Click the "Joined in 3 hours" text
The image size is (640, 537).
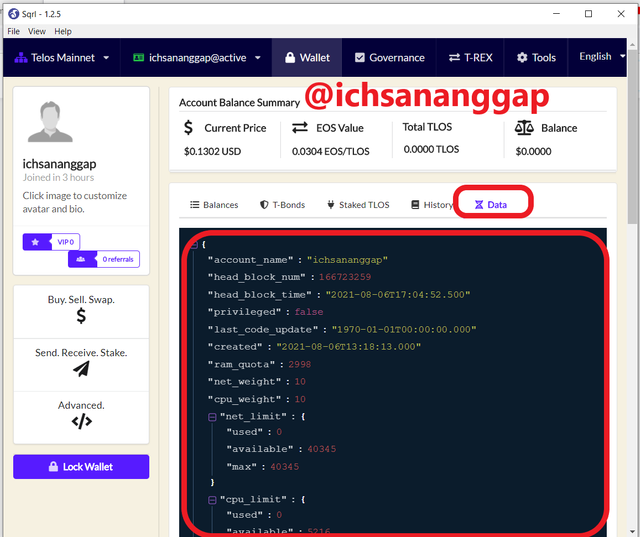(58, 178)
